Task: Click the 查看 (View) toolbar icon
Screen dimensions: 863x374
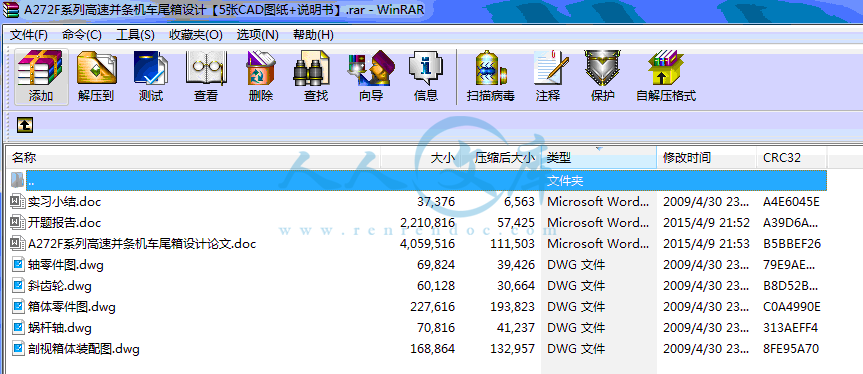Action: click(206, 68)
